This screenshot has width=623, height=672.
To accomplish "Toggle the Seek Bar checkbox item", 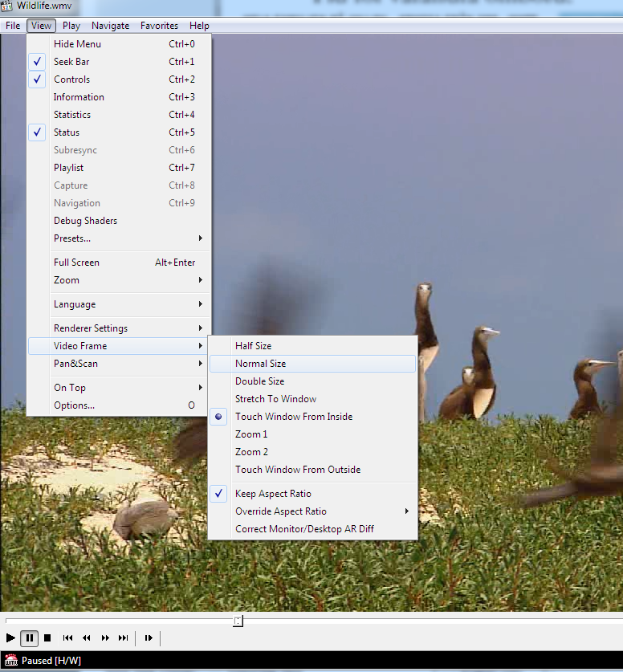I will (x=71, y=62).
